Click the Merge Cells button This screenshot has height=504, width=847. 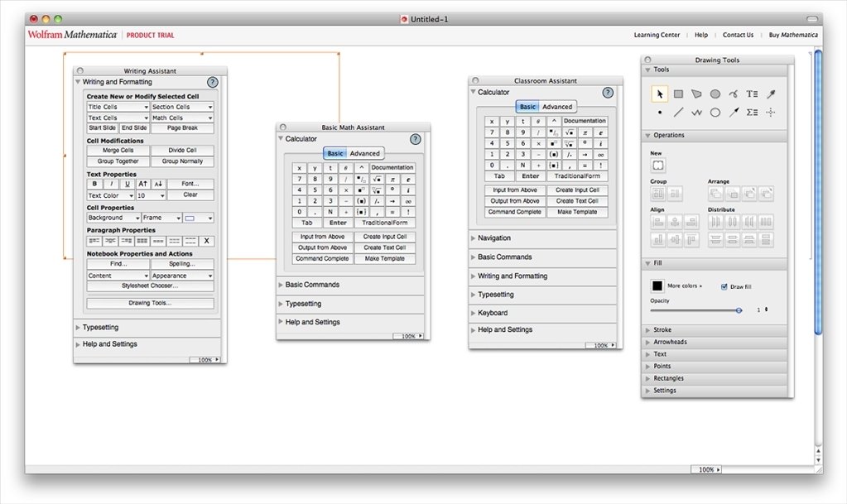(117, 150)
